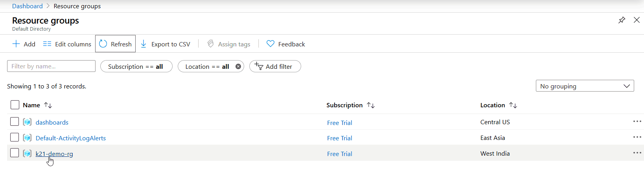Open ellipsis menu for k21-demo-rg row
This screenshot has height=180, width=644.
pos(637,153)
